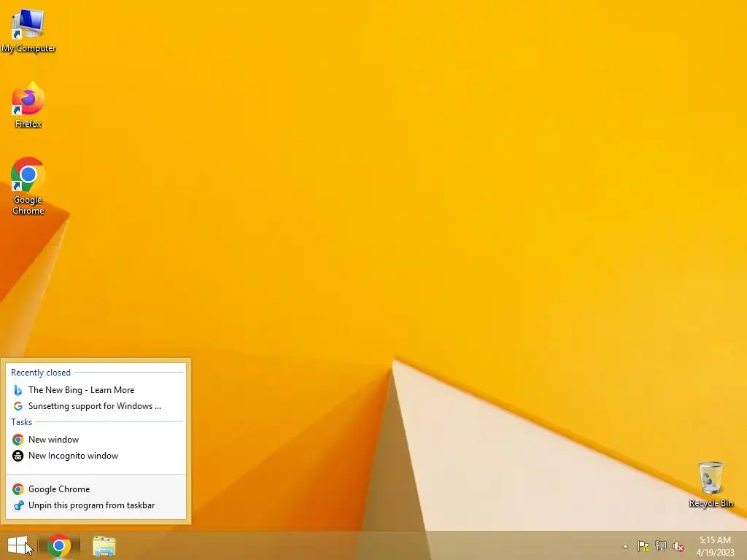Unpin this program from taskbar

[x=96, y=505]
